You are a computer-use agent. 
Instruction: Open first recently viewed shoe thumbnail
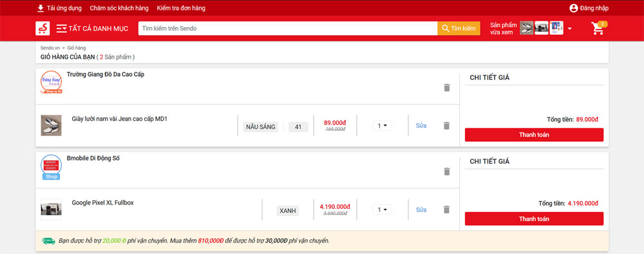[527, 28]
